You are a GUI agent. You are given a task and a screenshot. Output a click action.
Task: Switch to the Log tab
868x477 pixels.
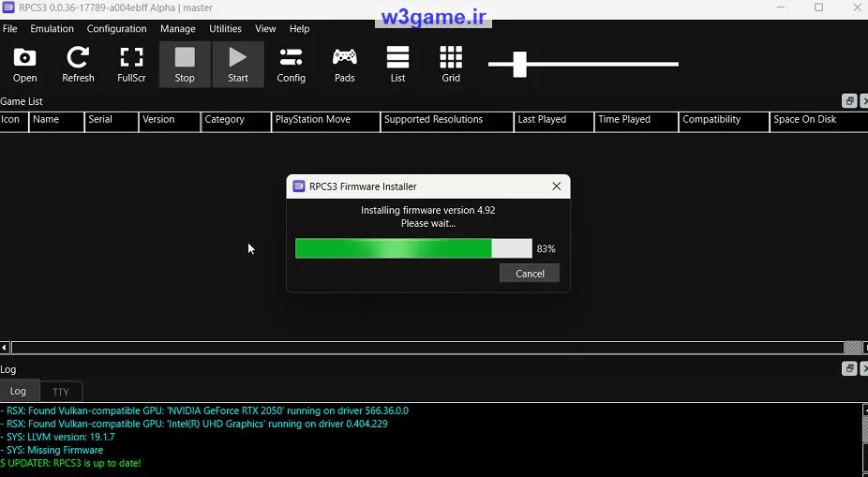click(x=18, y=391)
